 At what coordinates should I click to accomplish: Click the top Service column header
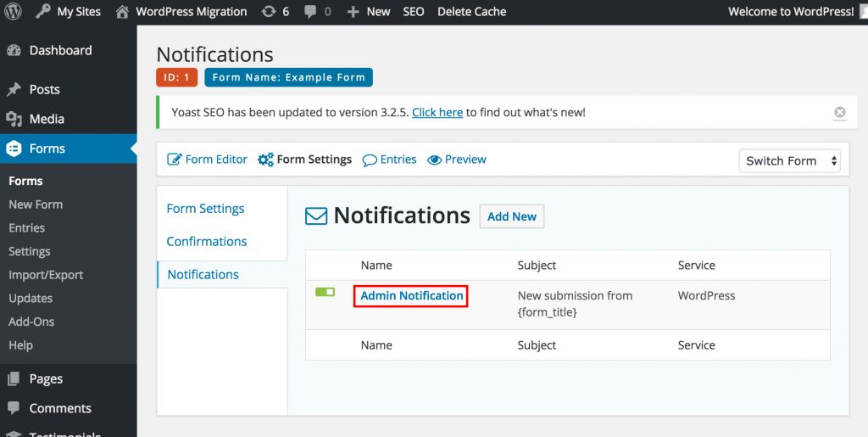point(697,266)
